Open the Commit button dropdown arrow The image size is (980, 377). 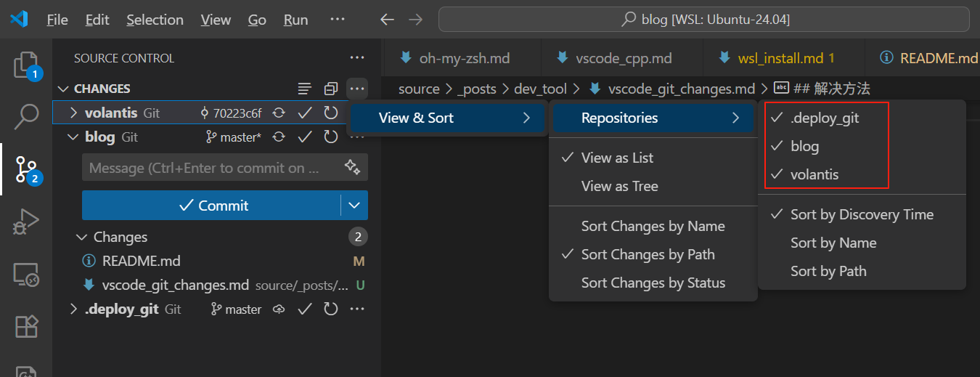coord(354,206)
